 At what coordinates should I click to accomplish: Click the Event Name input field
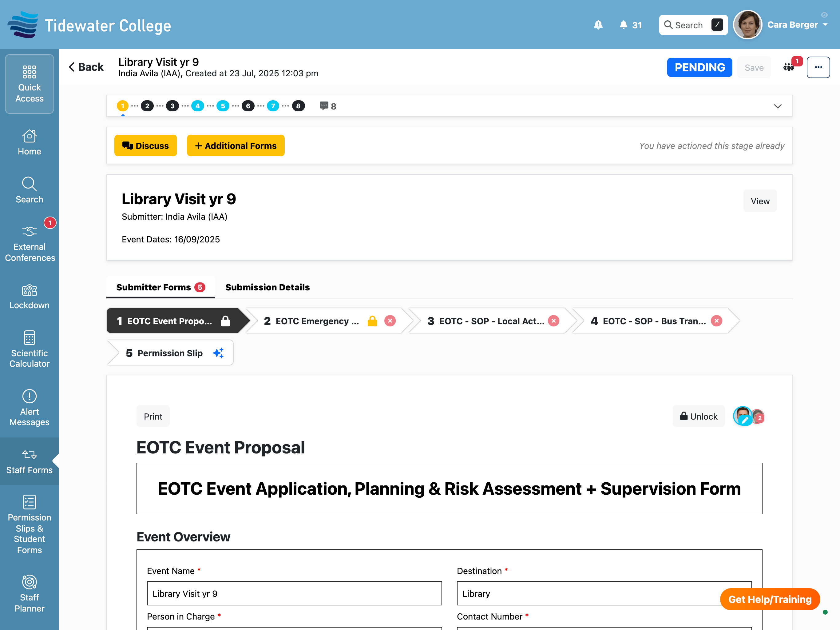(x=294, y=593)
